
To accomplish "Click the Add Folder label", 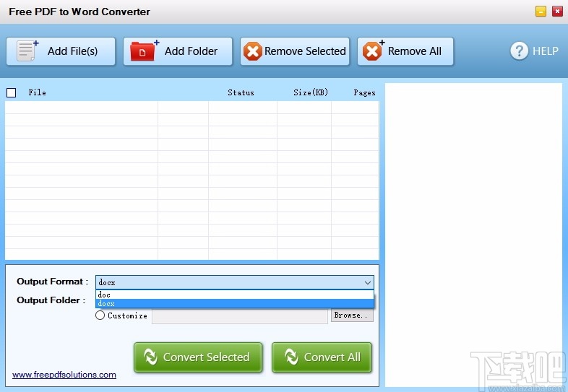I will point(191,51).
